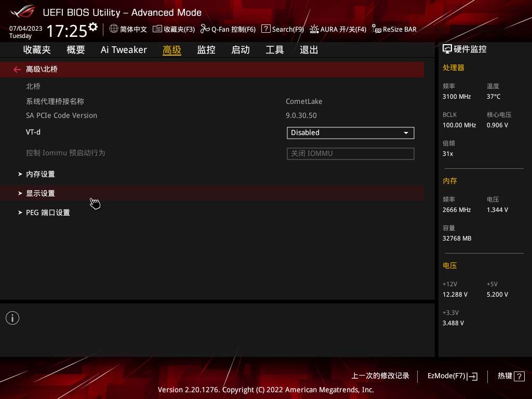Switch to the 监控 tab
The width and height of the screenshot is (532, 399).
point(206,50)
